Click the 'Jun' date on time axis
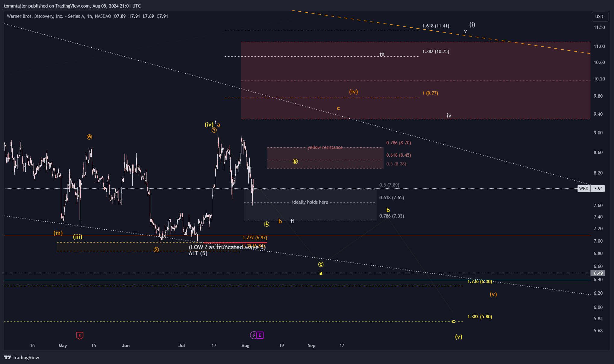 click(126, 346)
